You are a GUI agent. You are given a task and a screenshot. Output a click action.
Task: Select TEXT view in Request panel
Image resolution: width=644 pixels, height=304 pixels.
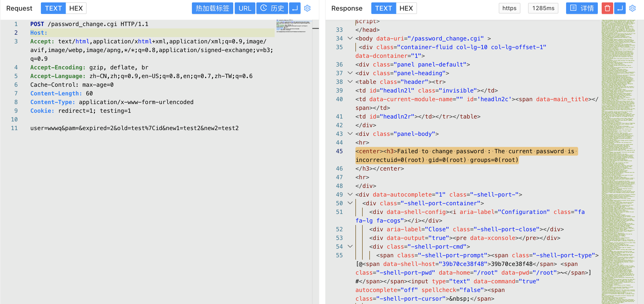point(53,8)
